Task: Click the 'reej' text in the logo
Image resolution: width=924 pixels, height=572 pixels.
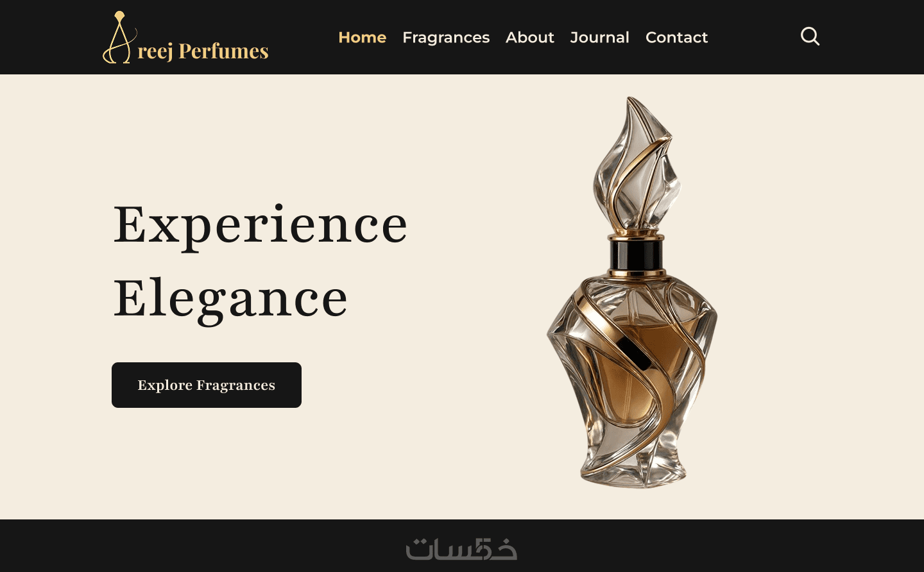Action: pyautogui.click(x=155, y=51)
